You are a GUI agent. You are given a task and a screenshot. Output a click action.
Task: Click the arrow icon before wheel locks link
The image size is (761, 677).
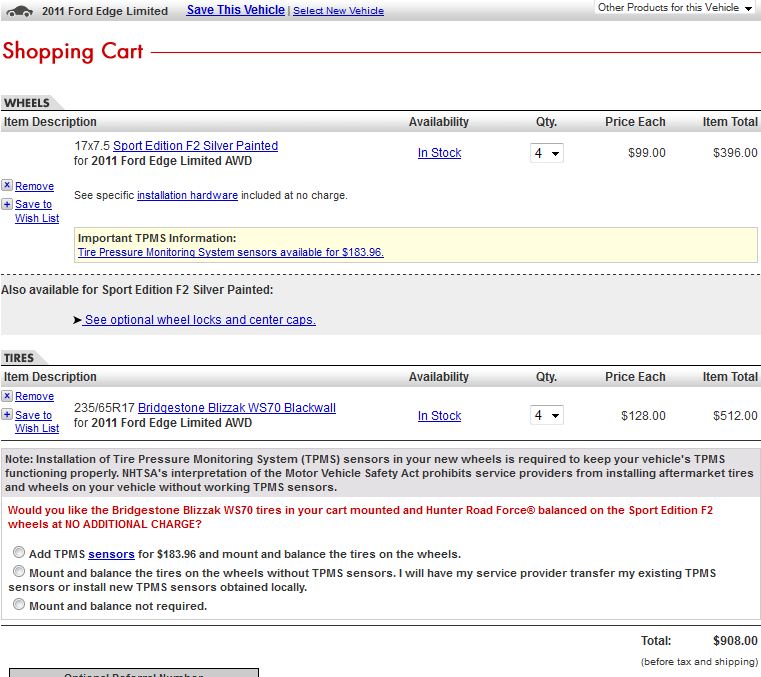coord(77,320)
